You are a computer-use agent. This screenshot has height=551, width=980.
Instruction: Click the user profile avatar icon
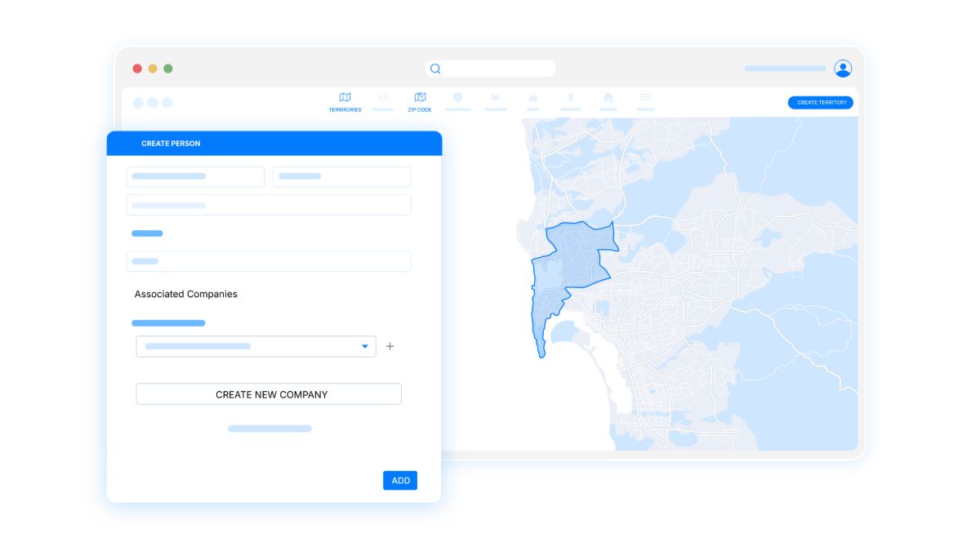click(843, 69)
